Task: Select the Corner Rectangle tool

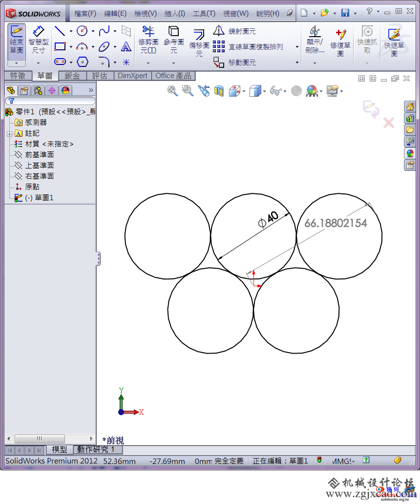Action: 60,46
